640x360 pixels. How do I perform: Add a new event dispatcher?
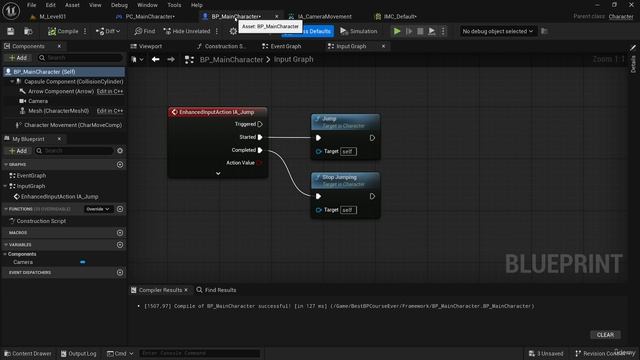point(120,272)
